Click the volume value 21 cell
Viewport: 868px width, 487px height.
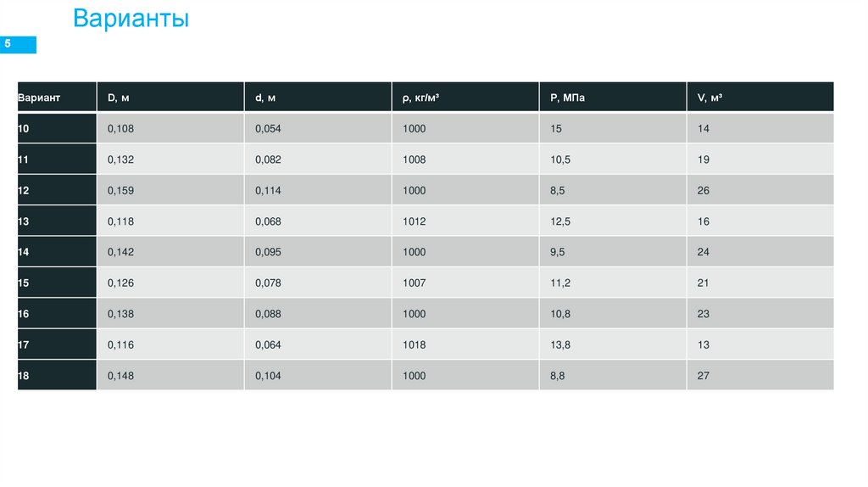tap(703, 283)
